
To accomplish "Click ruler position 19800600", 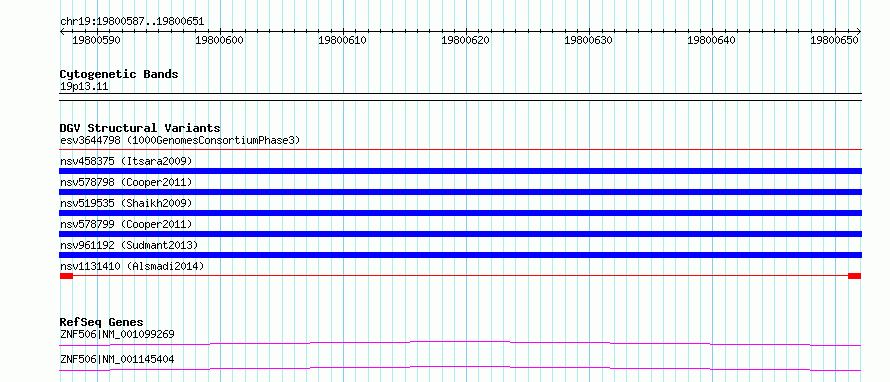I will click(x=220, y=41).
